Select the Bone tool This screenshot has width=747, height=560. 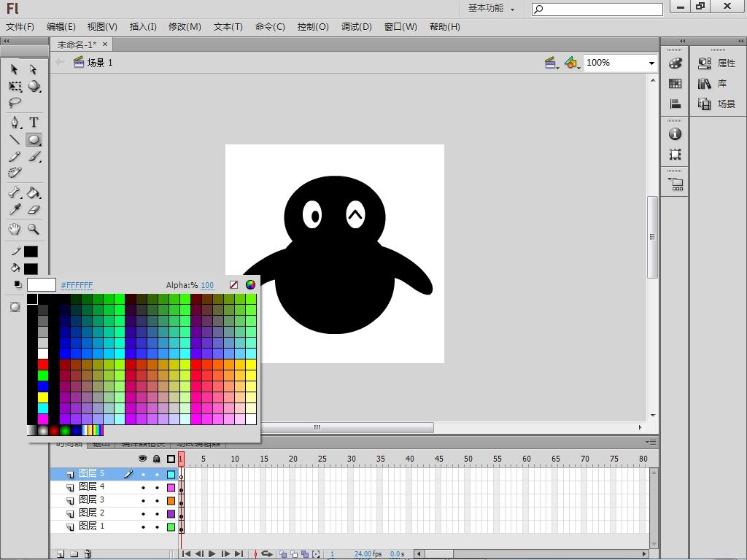tap(15, 192)
